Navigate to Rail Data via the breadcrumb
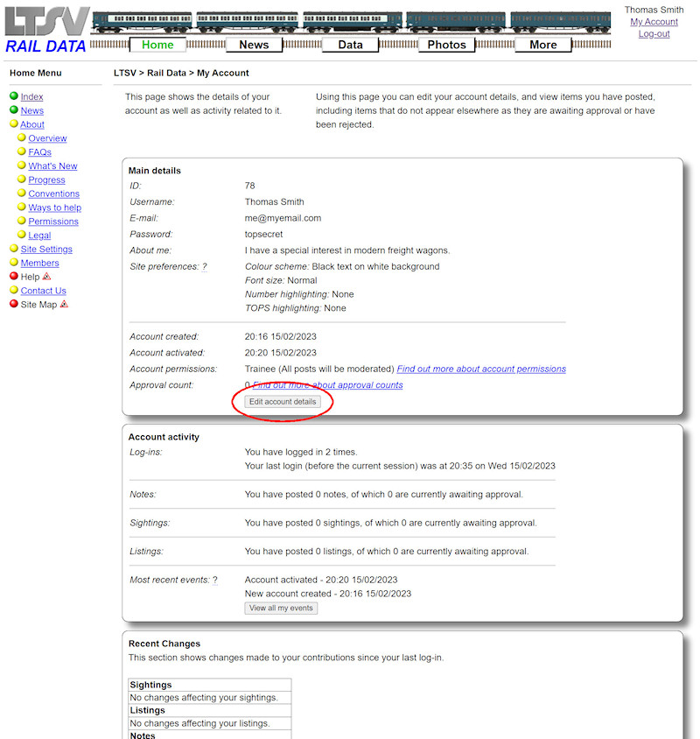 click(166, 72)
